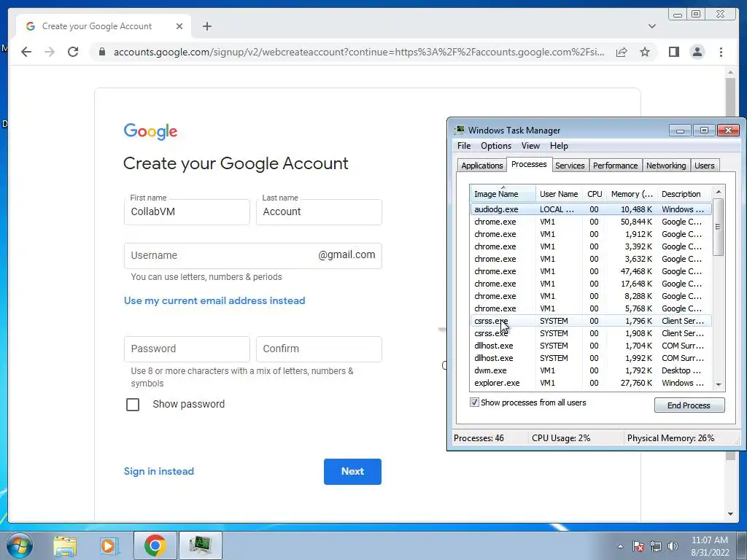Launch Windows Media Player from taskbar
This screenshot has width=747, height=560.
coord(109,545)
